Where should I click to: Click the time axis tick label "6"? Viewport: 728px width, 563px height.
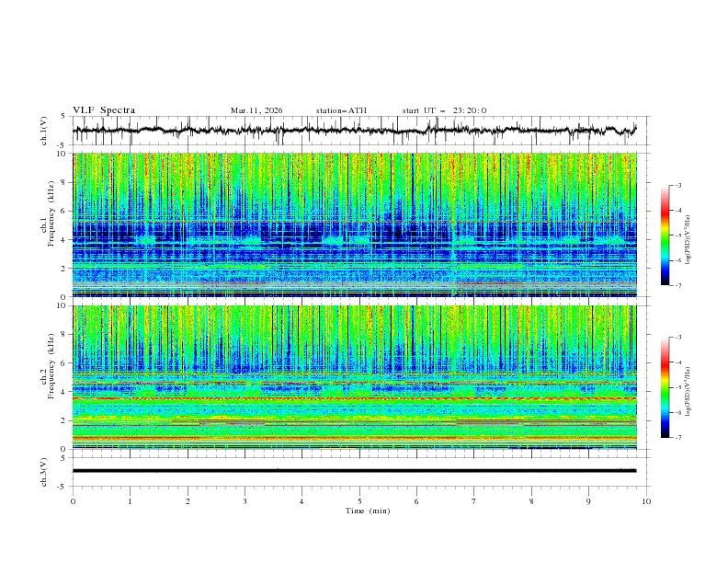[x=416, y=501]
